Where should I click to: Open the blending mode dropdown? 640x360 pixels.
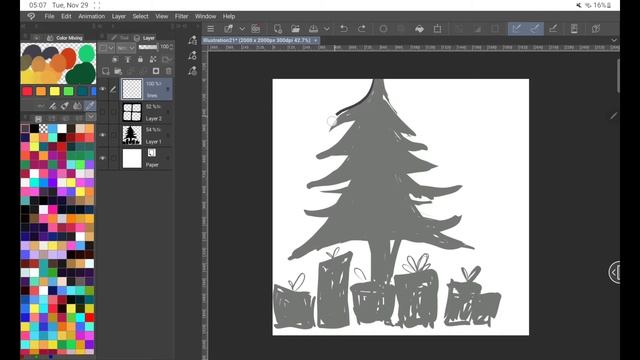[126, 48]
